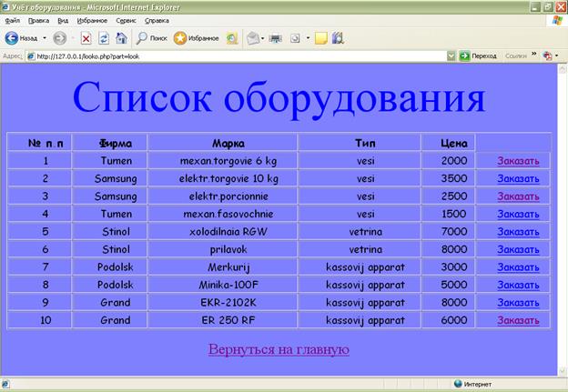Open the Файл menu
Image resolution: width=568 pixels, height=392 pixels.
[12, 19]
